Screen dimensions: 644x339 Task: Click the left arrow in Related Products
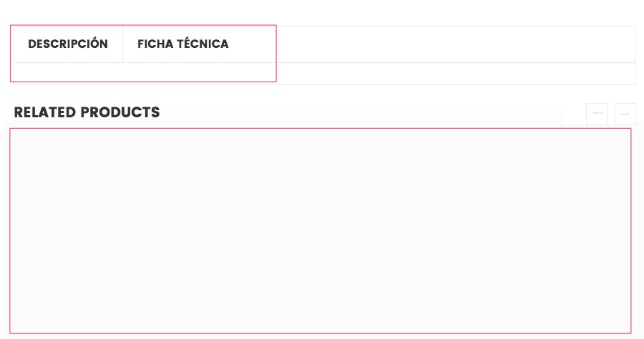tap(597, 114)
